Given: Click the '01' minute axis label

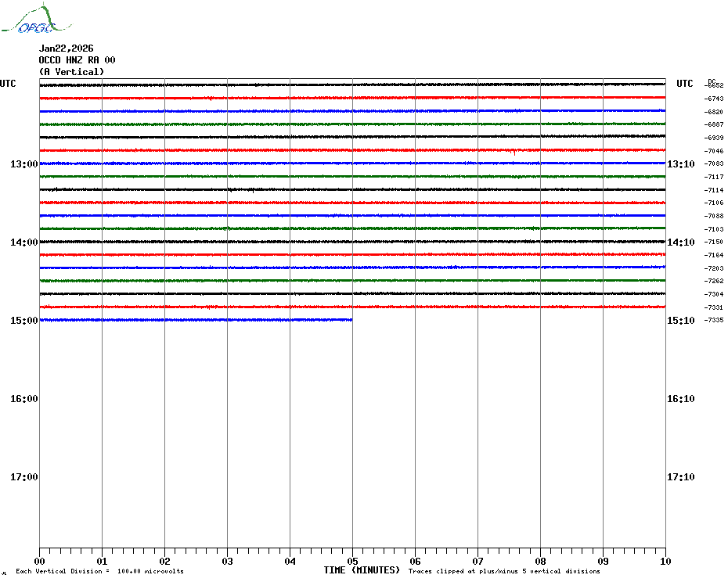Looking at the screenshot, I should coord(102,561).
